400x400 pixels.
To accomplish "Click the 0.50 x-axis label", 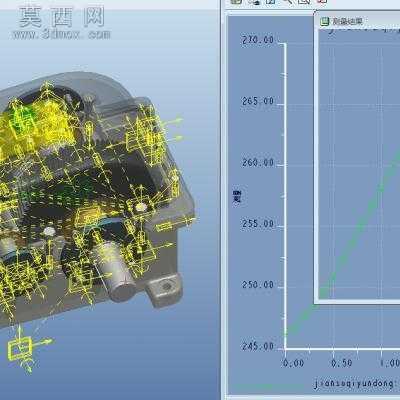I will [x=342, y=363].
